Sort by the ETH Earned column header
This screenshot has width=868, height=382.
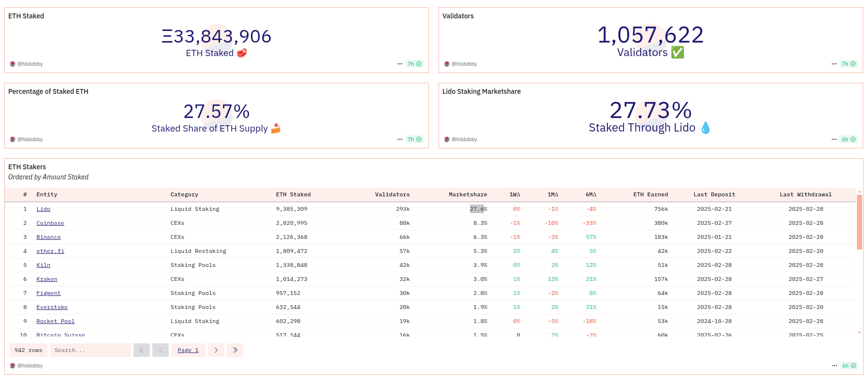[650, 194]
